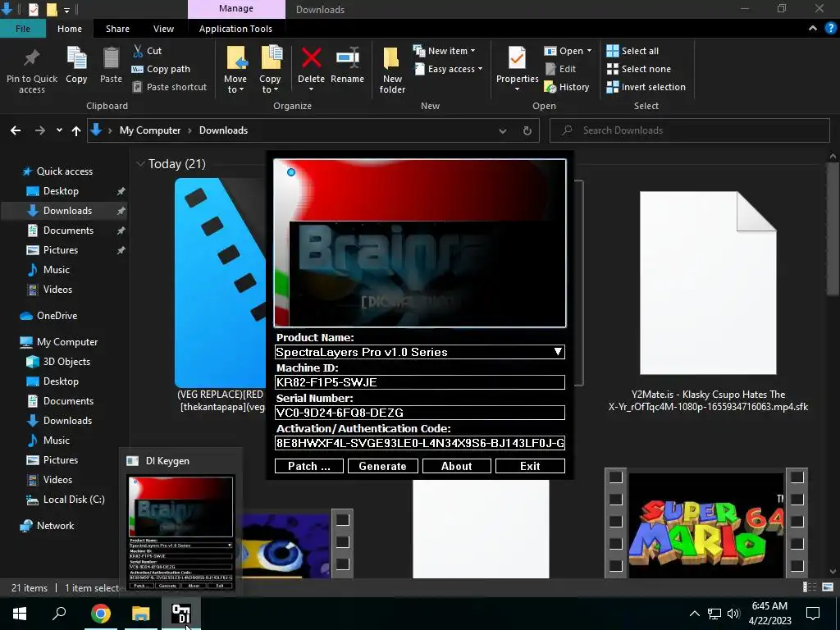Click the Activation/Authentication Code field
The height and width of the screenshot is (630, 840).
419,443
